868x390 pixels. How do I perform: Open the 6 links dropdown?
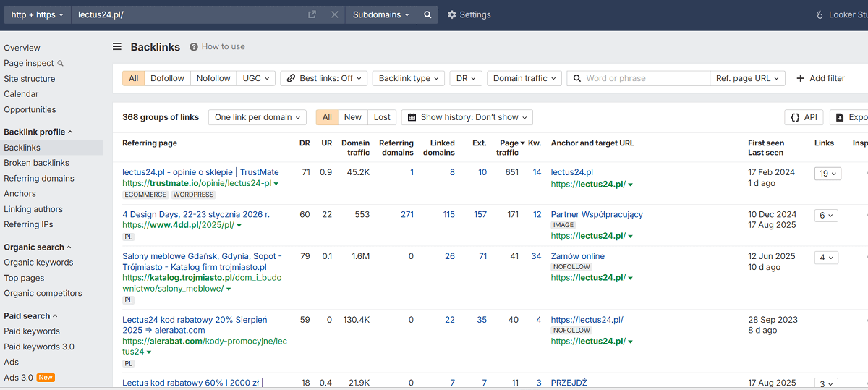click(x=826, y=216)
